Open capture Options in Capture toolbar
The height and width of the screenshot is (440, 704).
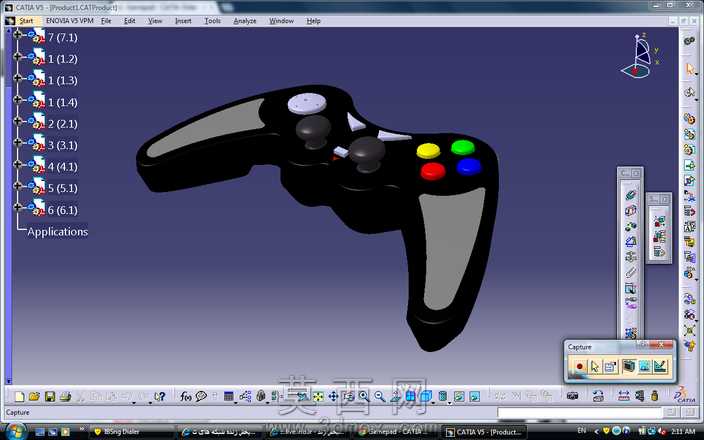[610, 366]
